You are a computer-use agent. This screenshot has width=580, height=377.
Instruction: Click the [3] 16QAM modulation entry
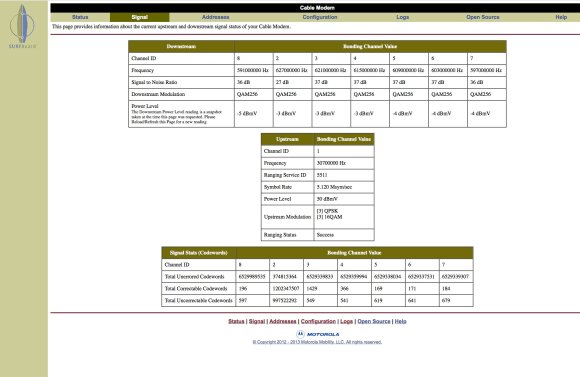[329, 217]
